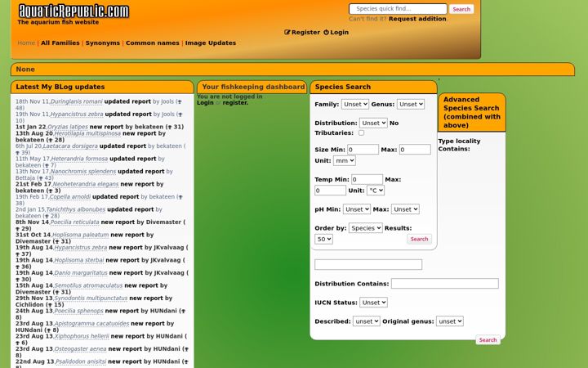This screenshot has width=588, height=368.
Task: Click the dashboard register link
Action: pyautogui.click(x=234, y=103)
